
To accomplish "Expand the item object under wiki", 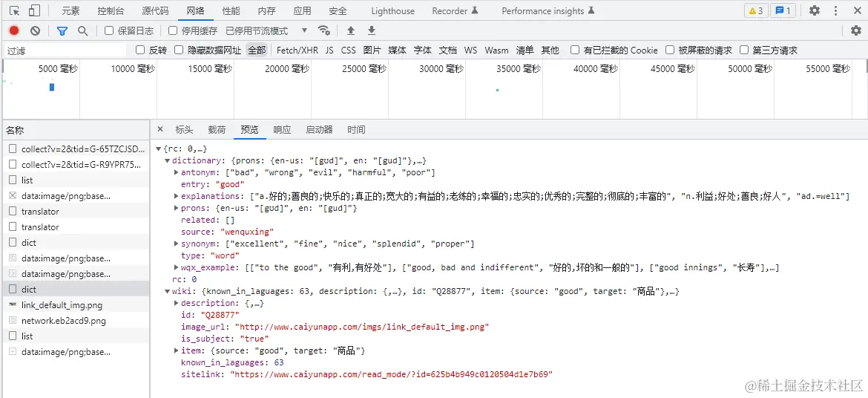I will pos(177,351).
